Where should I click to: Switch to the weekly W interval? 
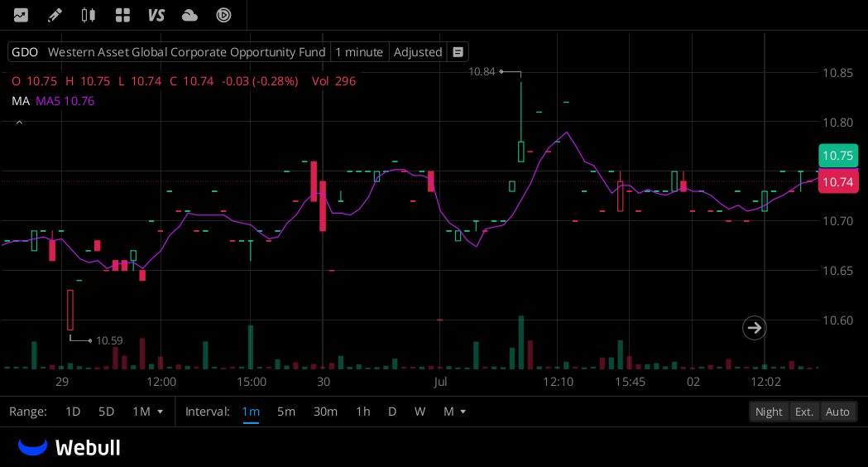[420, 412]
